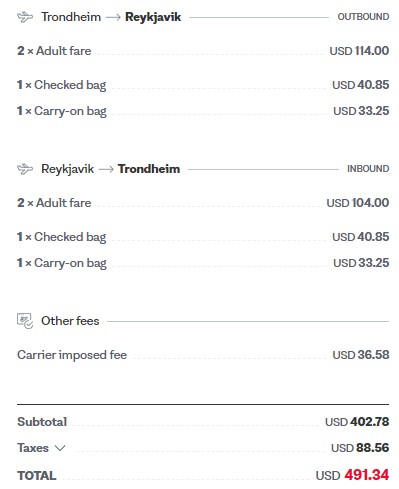Click the Other fees section heading
The image size is (399, 489).
[x=70, y=321]
